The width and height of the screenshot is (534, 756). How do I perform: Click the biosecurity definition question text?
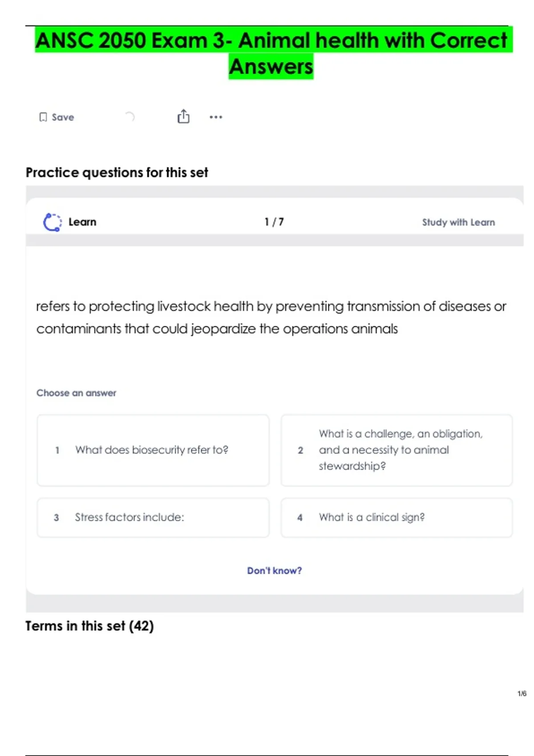(x=271, y=317)
